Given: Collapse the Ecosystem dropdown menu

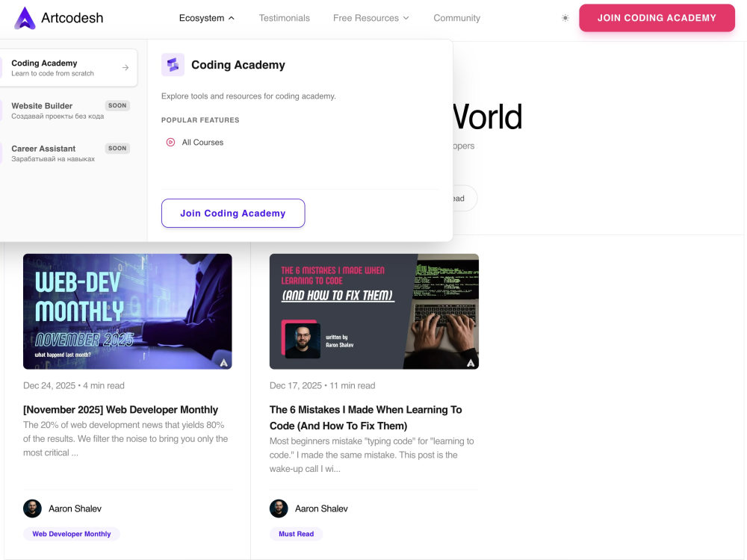Looking at the screenshot, I should click(x=207, y=18).
